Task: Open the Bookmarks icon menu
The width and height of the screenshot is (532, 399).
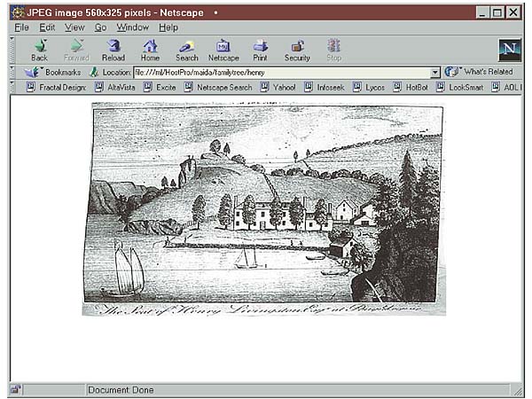Action: [x=32, y=72]
